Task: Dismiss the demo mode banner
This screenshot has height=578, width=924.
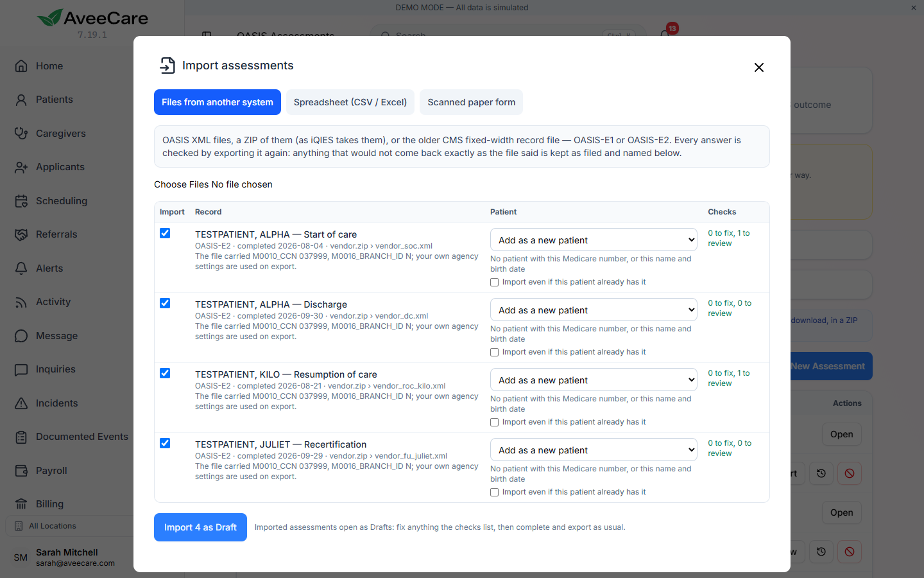Action: [x=914, y=8]
